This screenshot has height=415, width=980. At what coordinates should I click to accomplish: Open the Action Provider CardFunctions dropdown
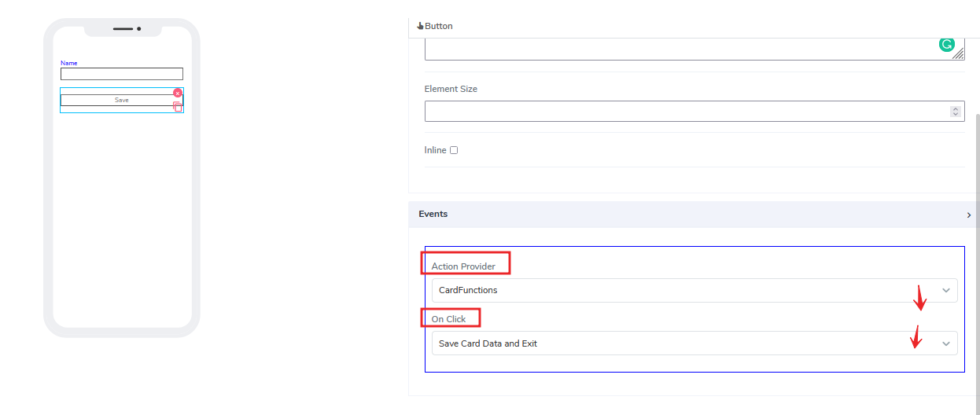click(694, 290)
